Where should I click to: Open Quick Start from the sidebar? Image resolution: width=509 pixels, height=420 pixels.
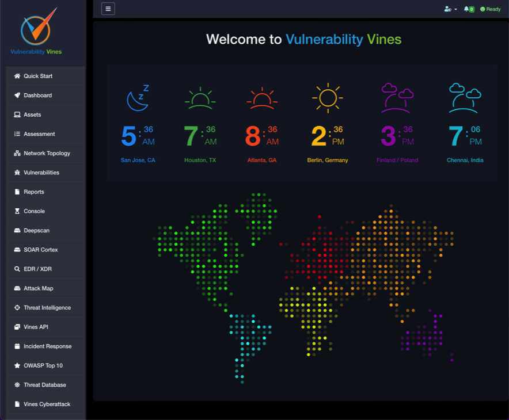coord(38,76)
